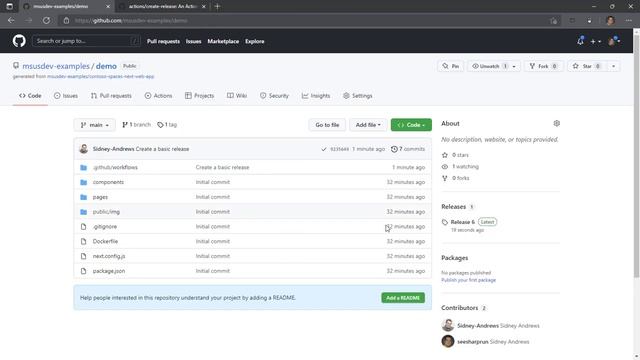Open Issues in top navigation bar

(x=193, y=41)
